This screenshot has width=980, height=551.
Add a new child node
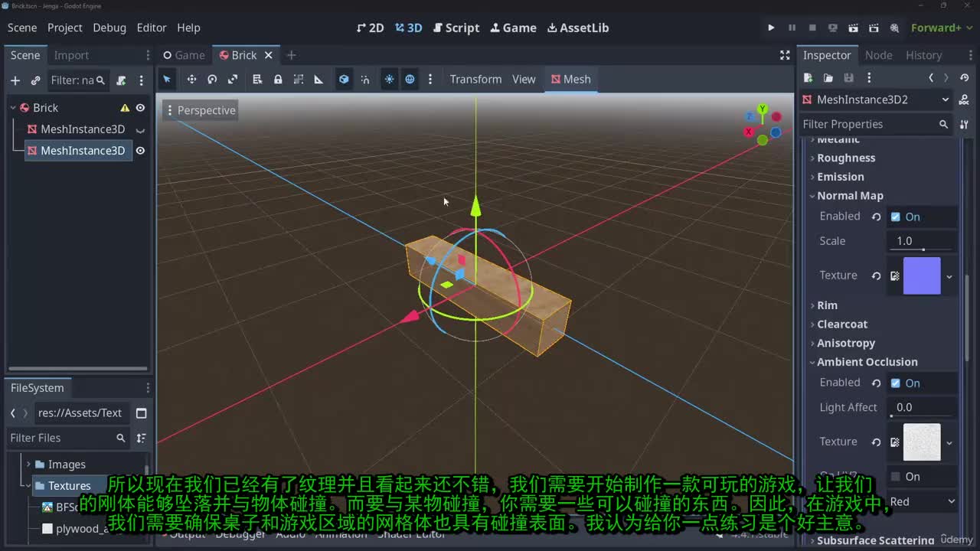coord(15,80)
